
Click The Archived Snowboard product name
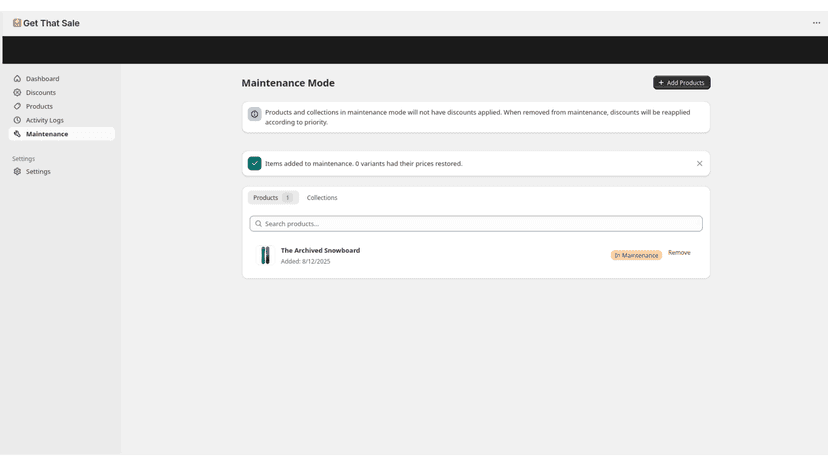[x=320, y=250]
